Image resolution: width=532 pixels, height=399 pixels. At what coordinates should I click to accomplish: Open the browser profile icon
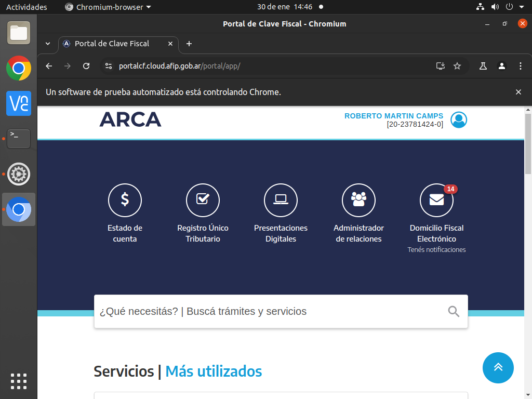(x=502, y=66)
